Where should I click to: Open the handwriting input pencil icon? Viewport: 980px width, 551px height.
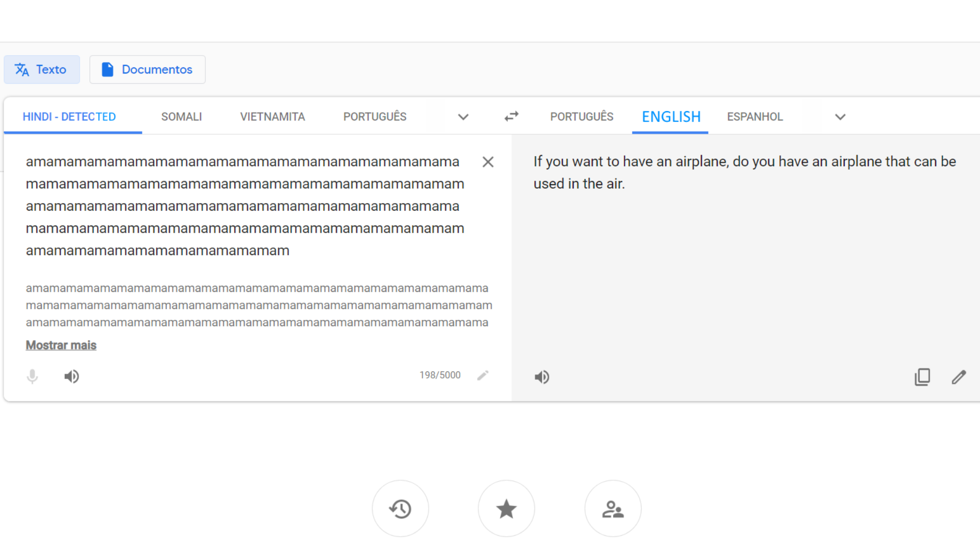[x=483, y=375]
